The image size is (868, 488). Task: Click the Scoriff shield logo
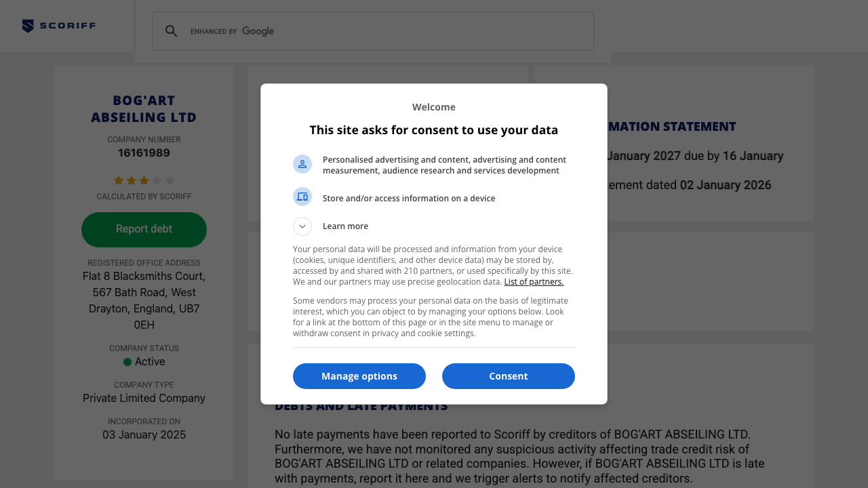tap(28, 26)
